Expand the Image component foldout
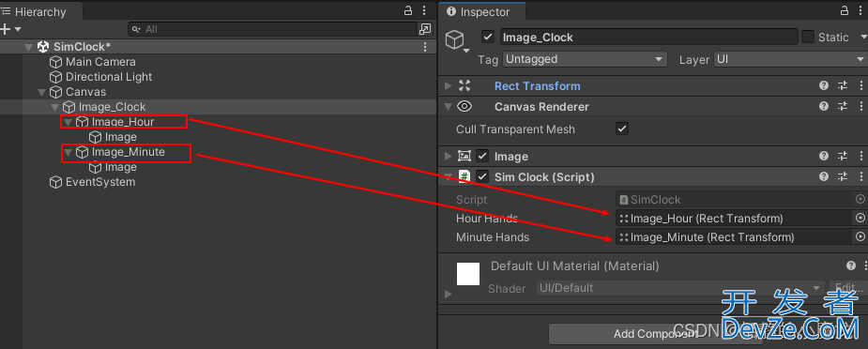 pyautogui.click(x=448, y=156)
